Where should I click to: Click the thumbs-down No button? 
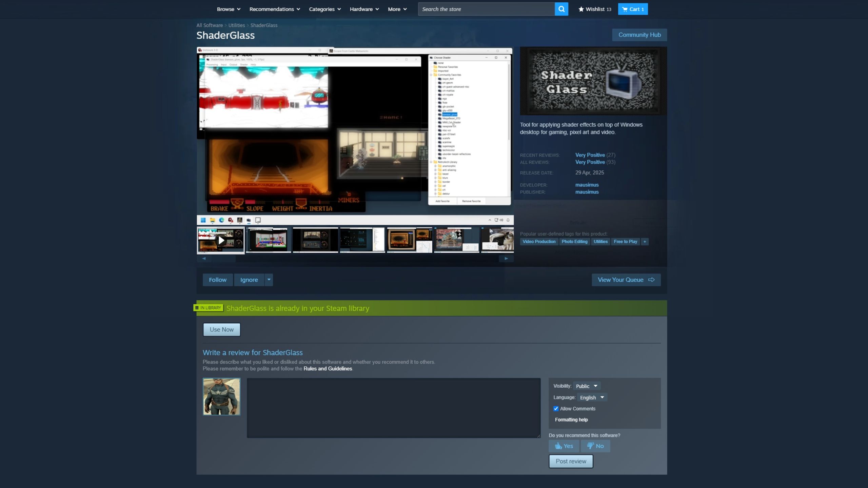[595, 446]
